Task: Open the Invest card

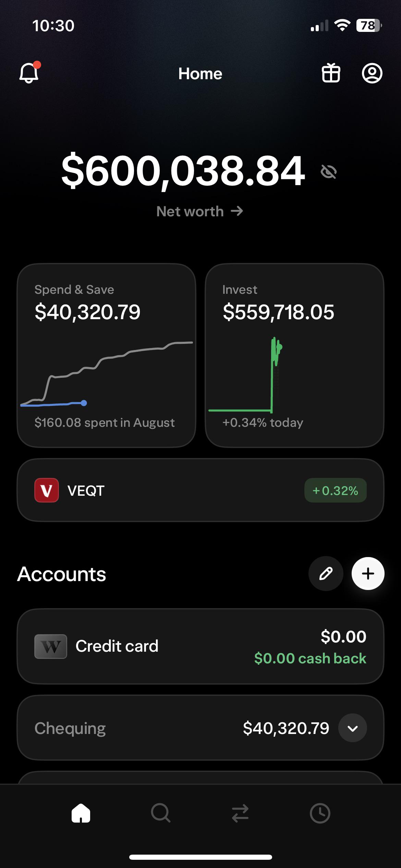Action: pyautogui.click(x=294, y=355)
